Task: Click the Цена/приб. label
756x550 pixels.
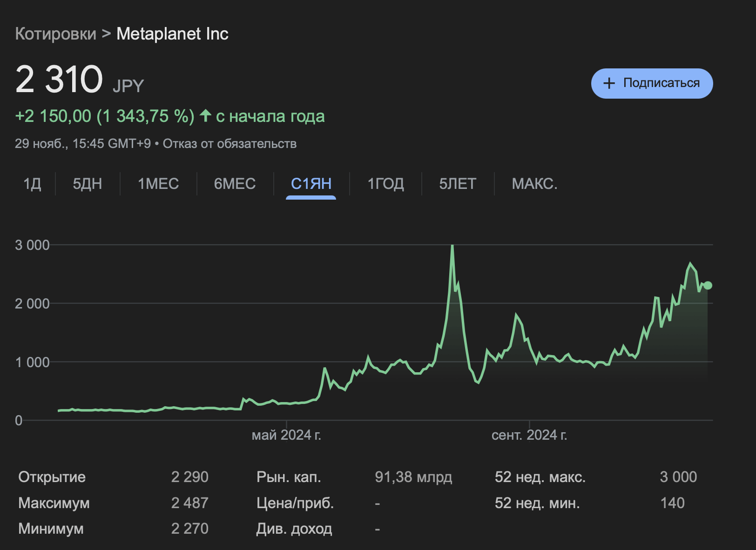Action: pos(295,503)
